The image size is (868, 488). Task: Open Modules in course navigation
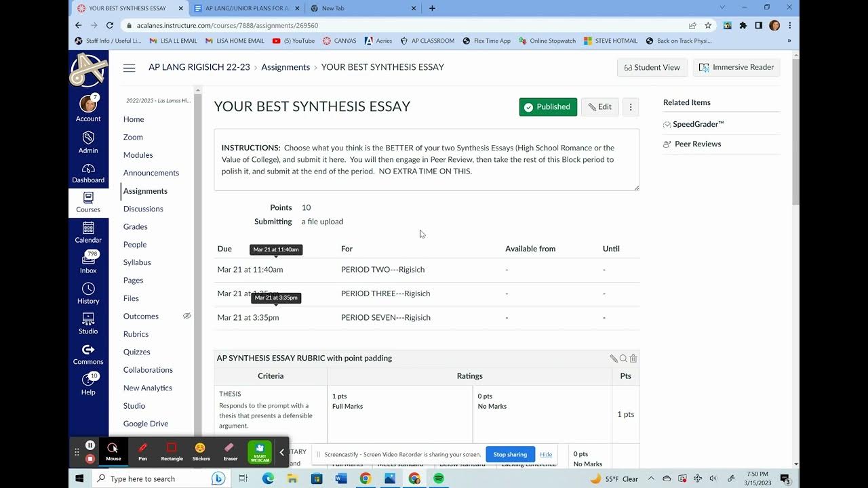tap(138, 155)
